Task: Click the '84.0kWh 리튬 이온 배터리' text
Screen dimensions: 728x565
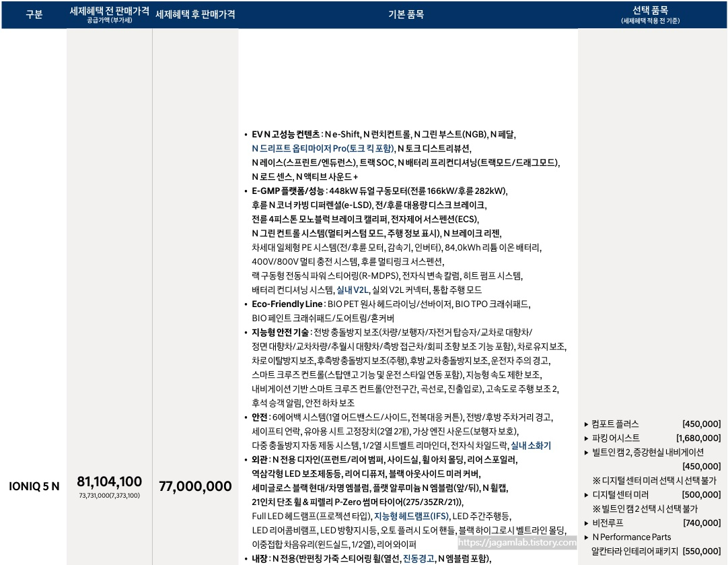Action: pyautogui.click(x=493, y=248)
